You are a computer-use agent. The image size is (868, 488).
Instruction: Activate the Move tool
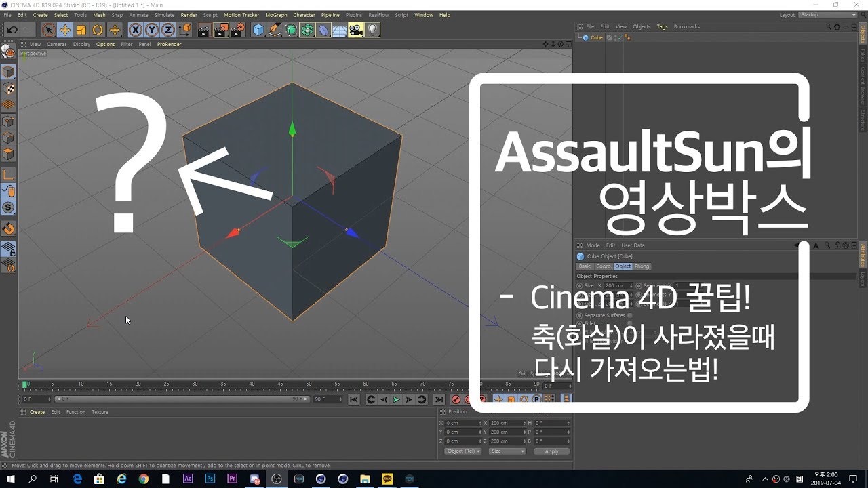click(x=65, y=30)
